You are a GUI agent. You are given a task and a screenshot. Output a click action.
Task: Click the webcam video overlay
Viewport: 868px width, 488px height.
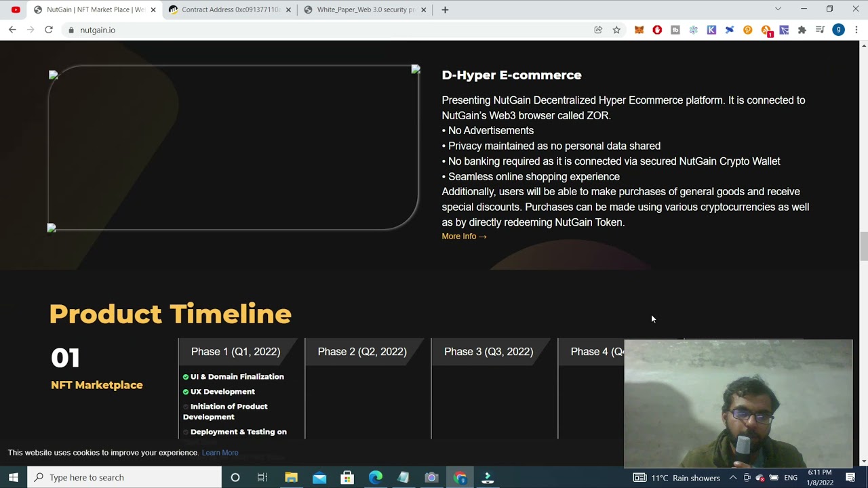(738, 404)
